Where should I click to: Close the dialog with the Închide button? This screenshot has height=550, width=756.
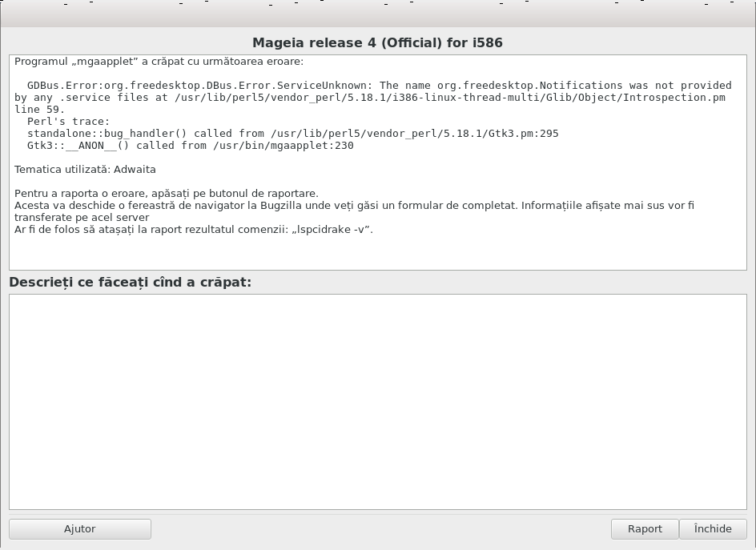tap(713, 529)
